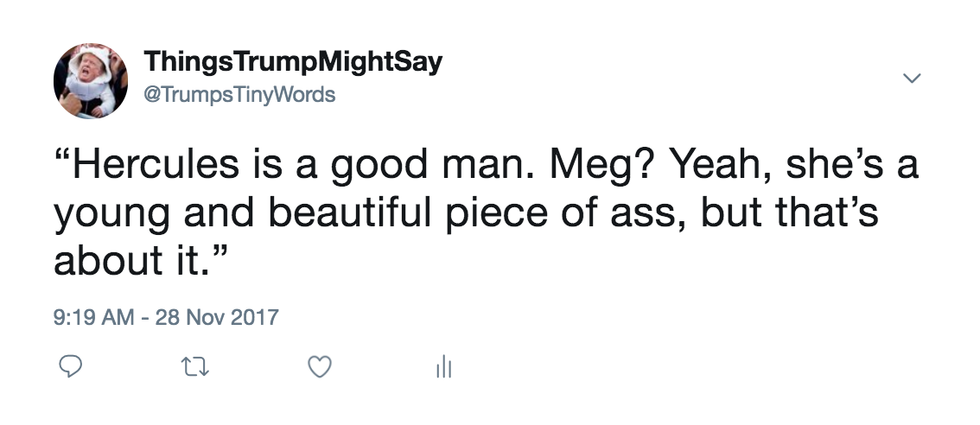
Task: Open the tweet options chevron dropdown
Action: point(910,77)
